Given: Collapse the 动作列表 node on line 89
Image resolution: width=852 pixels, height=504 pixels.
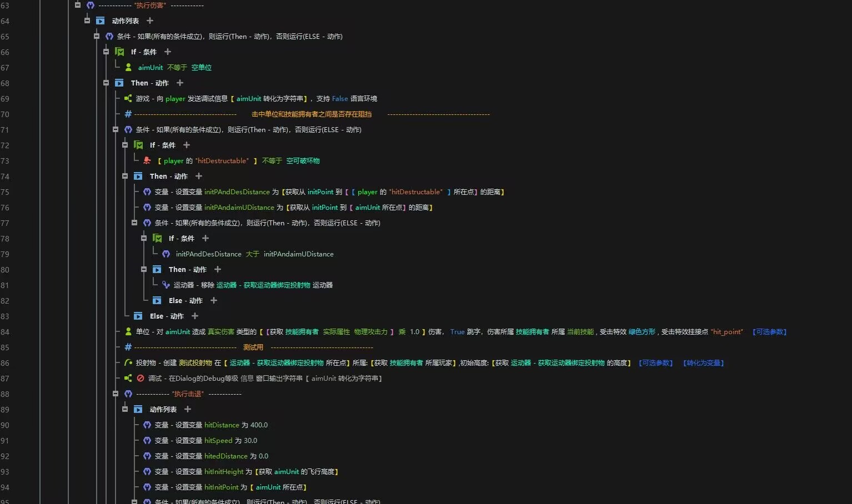Looking at the screenshot, I should (125, 409).
